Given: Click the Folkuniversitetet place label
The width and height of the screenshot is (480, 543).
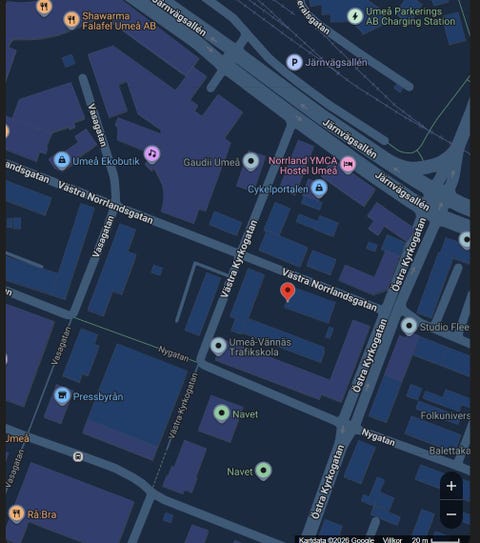Looking at the screenshot, I should point(445,416).
